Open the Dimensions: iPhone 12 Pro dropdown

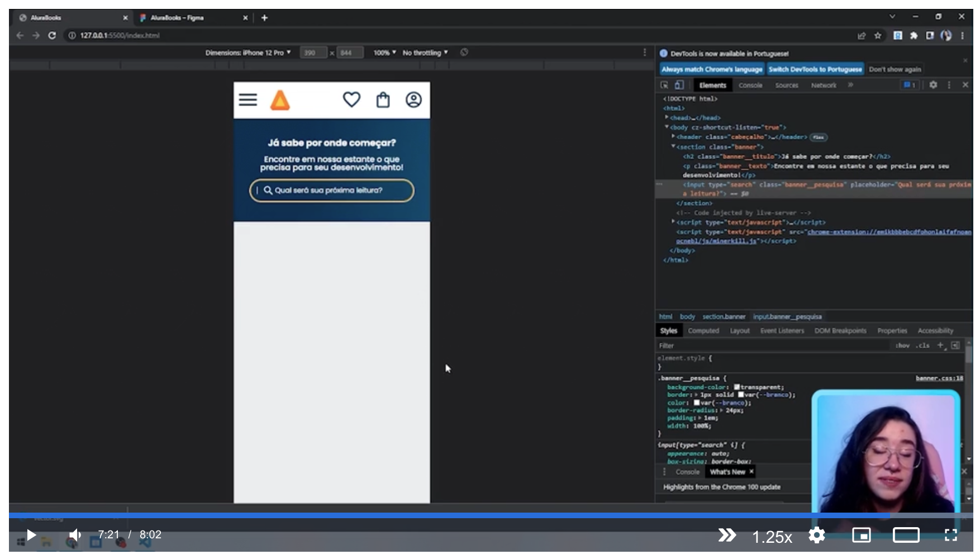point(248,53)
